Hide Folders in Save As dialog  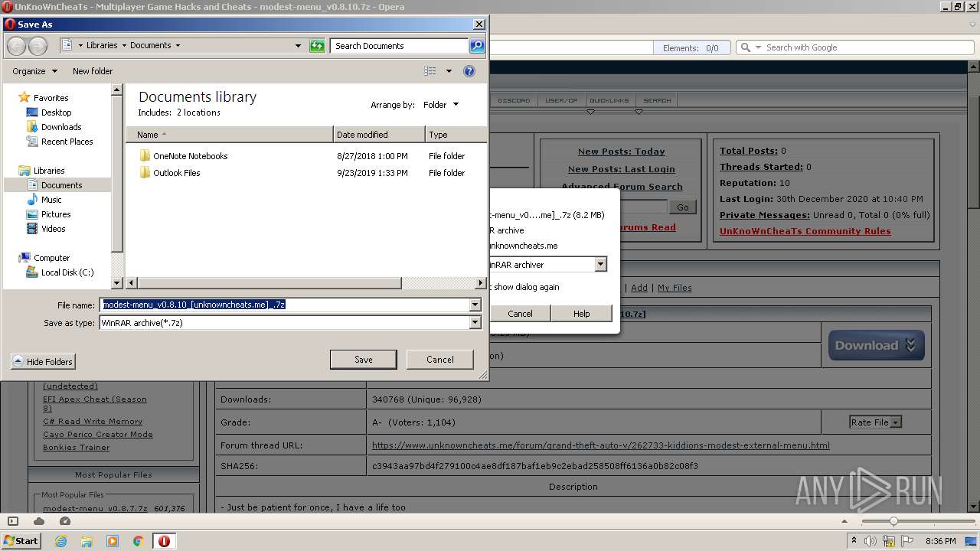pyautogui.click(x=43, y=362)
